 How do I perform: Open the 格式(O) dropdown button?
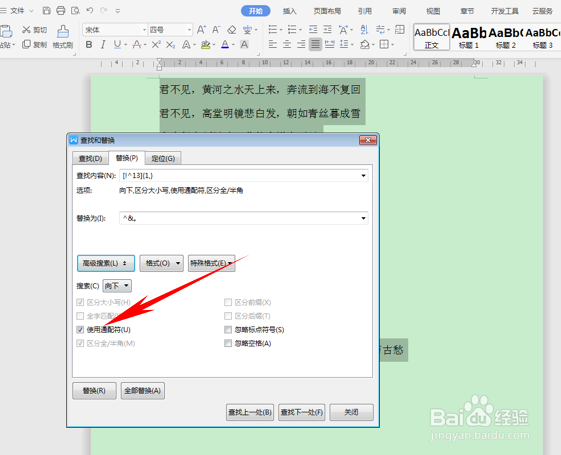point(161,263)
